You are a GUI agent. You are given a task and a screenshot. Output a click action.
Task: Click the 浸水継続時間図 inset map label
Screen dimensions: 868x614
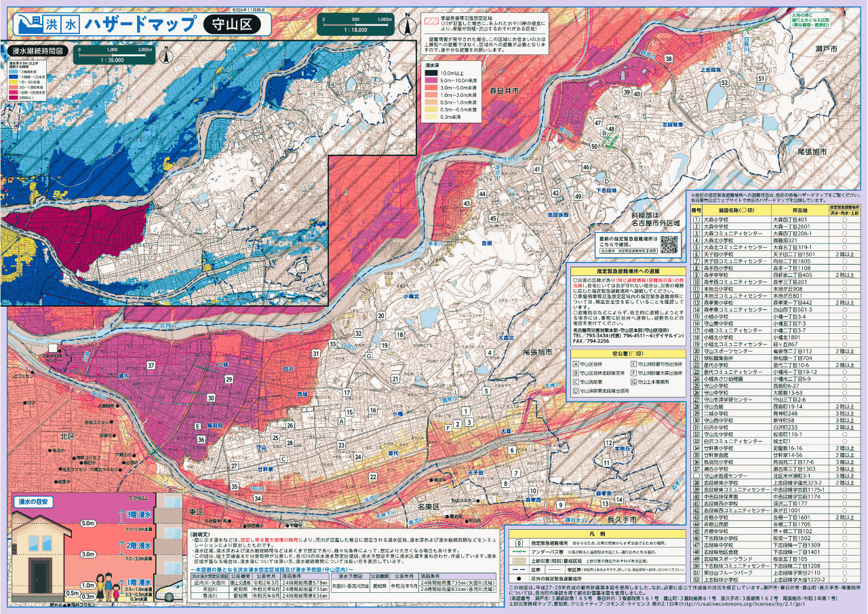[37, 51]
